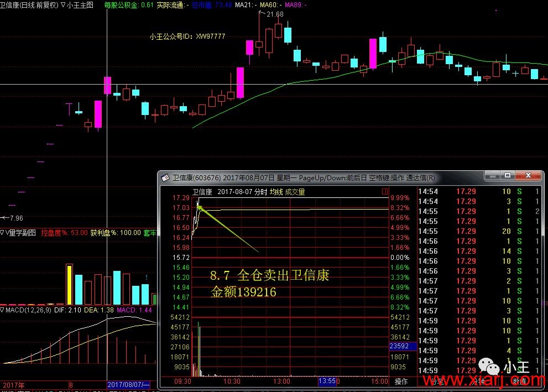
Task: Click the 操作 button in the popup
Action: [401, 381]
